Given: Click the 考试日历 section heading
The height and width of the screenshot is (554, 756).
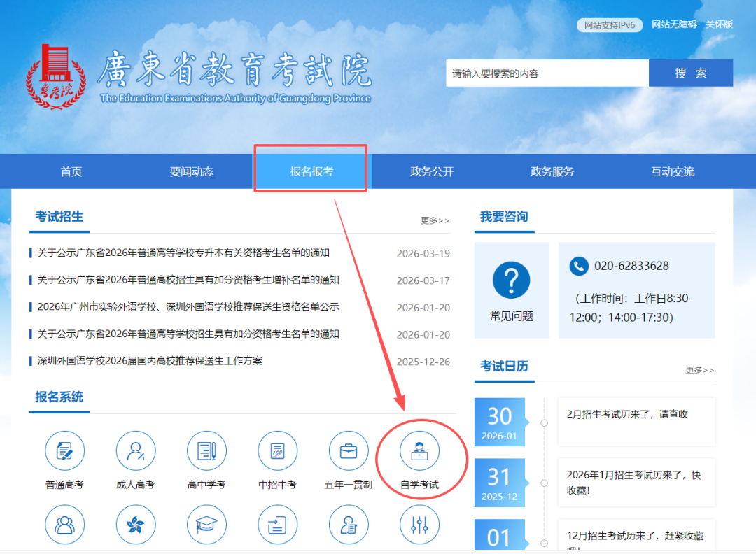Looking at the screenshot, I should (504, 366).
